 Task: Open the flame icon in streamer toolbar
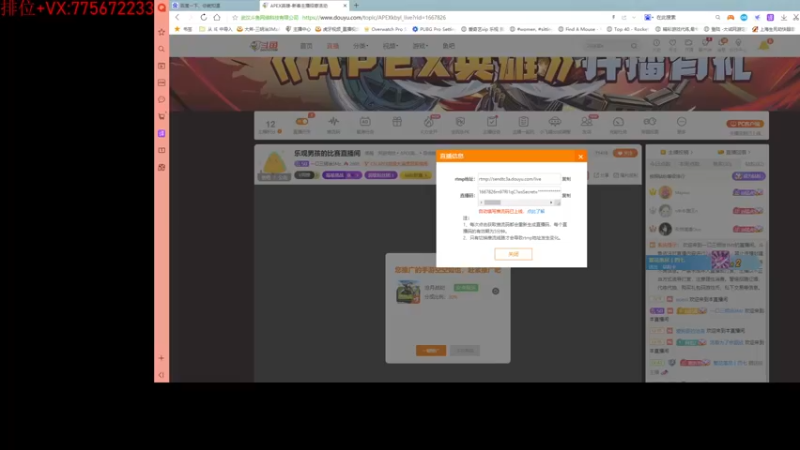(429, 121)
